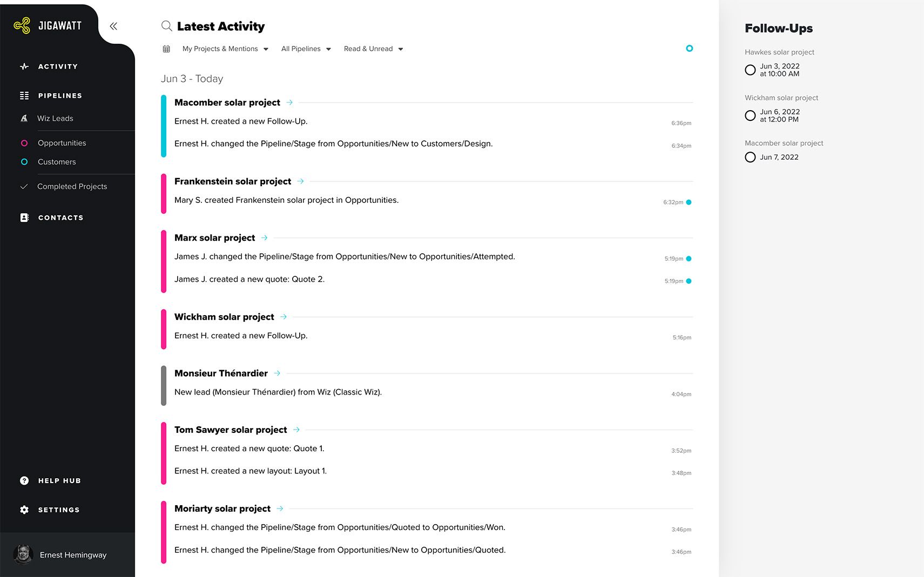
Task: Expand Read & Unread filter dropdown
Action: click(374, 49)
